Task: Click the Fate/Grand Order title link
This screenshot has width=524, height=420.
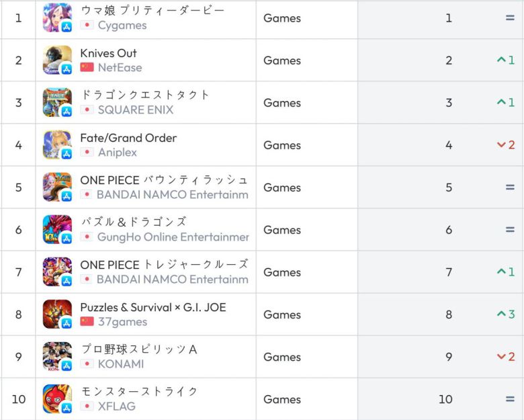Action: 128,138
